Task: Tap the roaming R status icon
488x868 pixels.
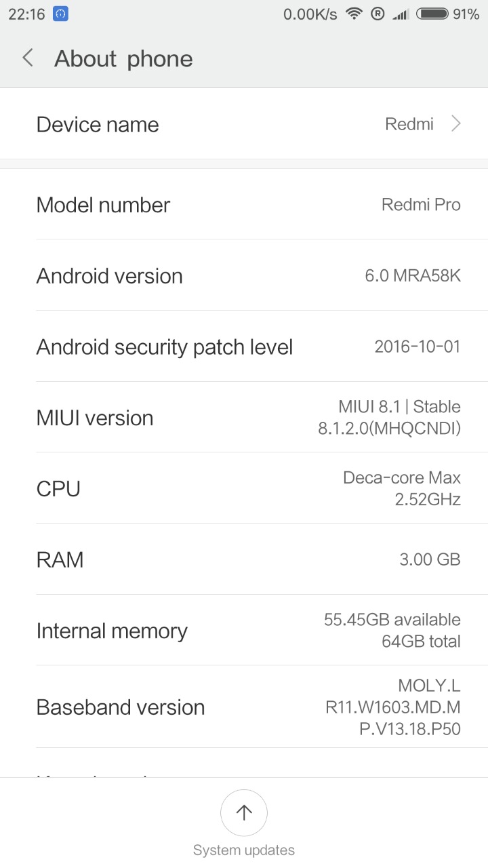Action: (x=378, y=14)
